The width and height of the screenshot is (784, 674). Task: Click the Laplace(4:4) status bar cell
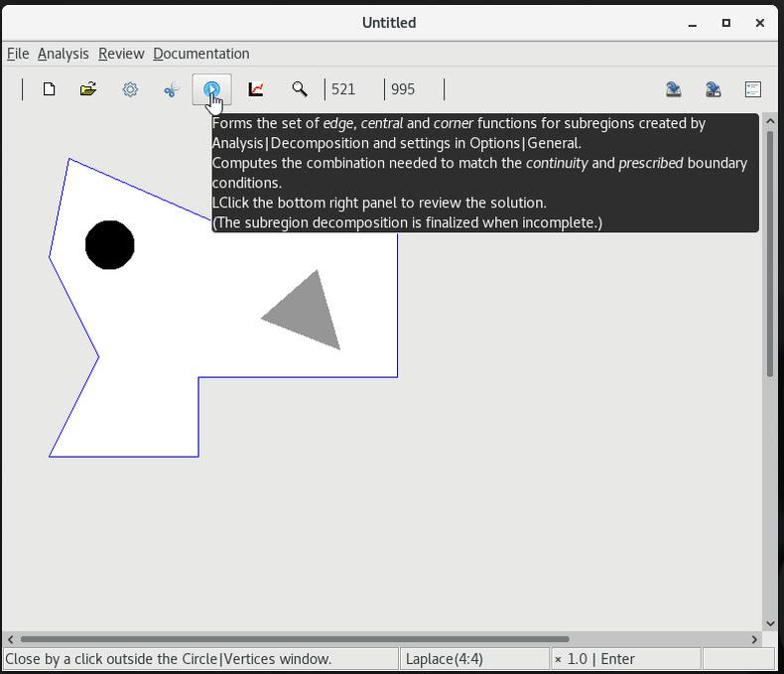click(x=473, y=659)
